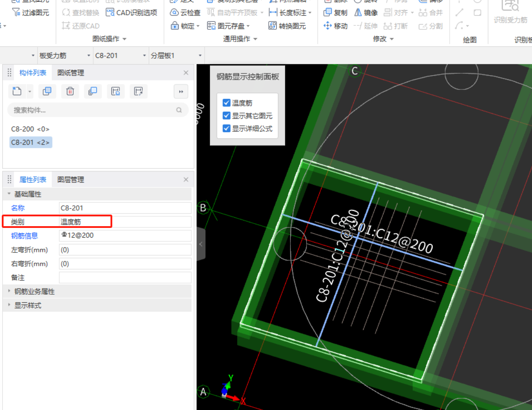Viewport: 532px width, 410px height.
Task: Select C8-201 <2> in component list
Action: 31,142
